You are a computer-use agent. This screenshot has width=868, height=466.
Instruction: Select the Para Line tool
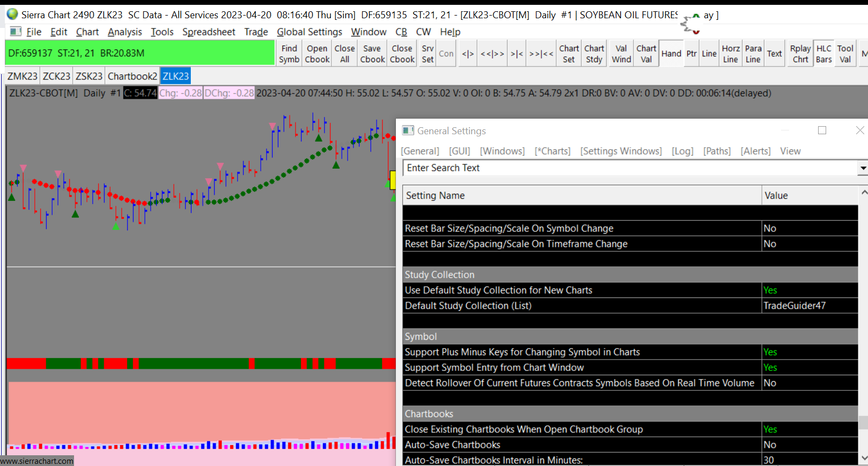(x=753, y=54)
